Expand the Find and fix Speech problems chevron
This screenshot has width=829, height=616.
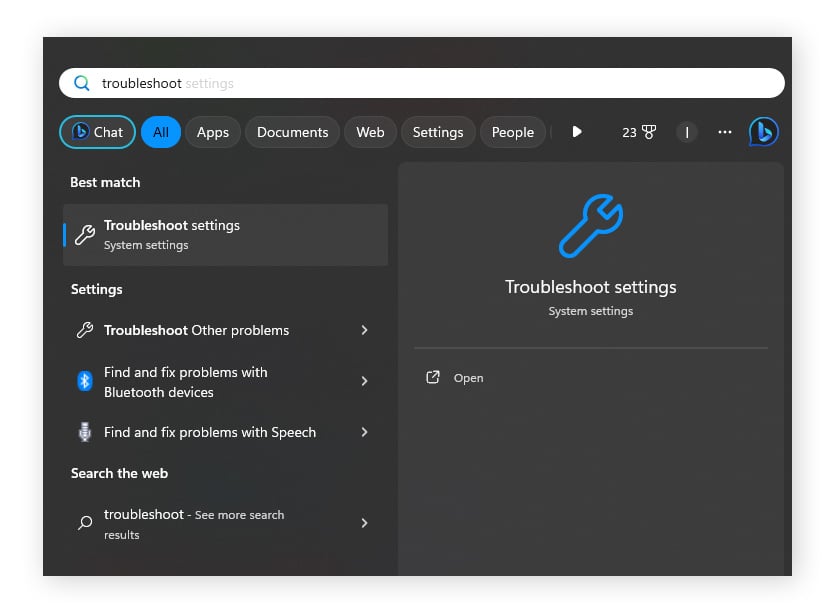[365, 432]
